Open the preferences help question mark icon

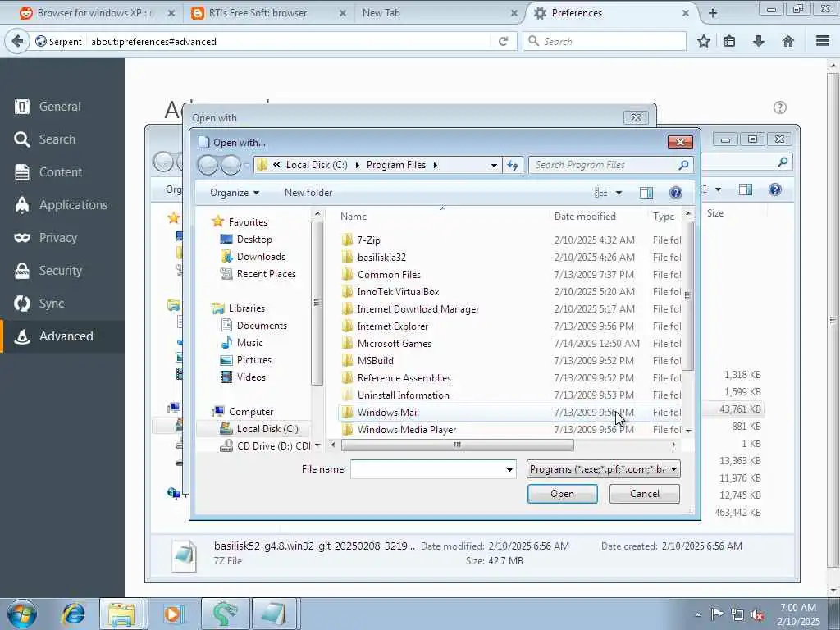tap(780, 107)
